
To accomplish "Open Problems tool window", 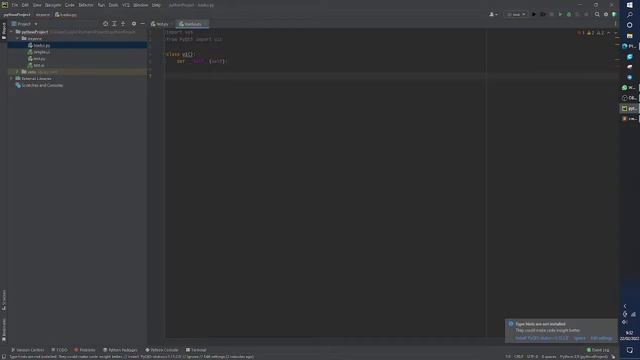I will [84, 350].
